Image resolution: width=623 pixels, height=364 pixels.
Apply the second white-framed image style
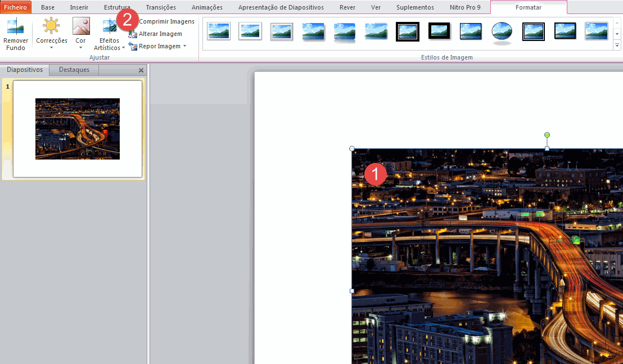point(250,31)
